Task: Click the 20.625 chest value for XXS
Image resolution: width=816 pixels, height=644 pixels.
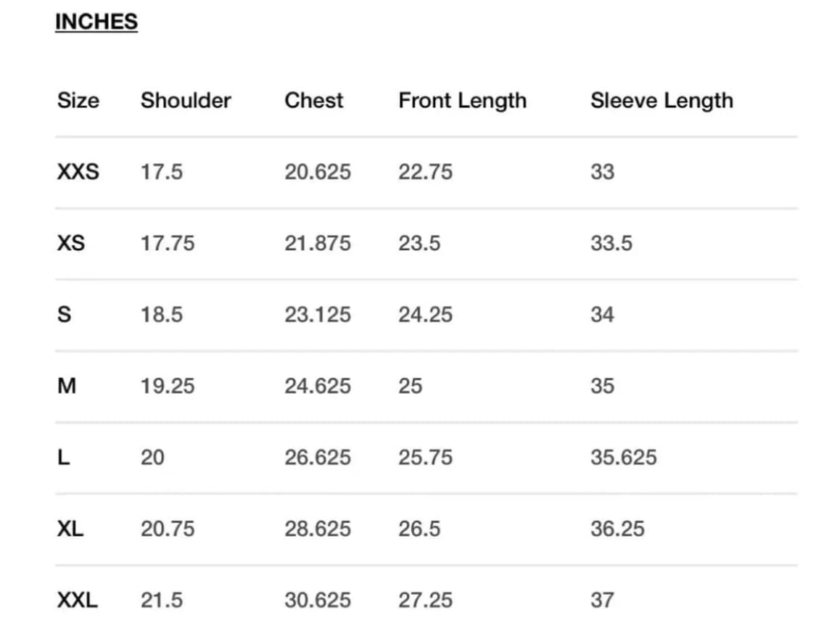Action: point(317,172)
